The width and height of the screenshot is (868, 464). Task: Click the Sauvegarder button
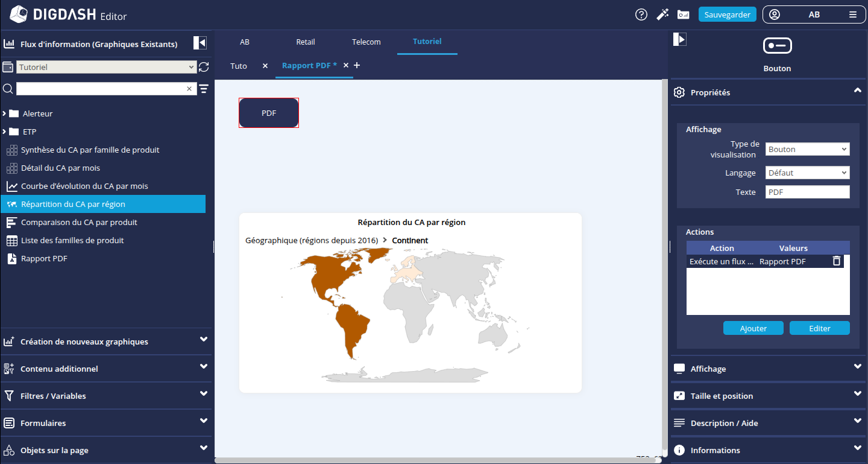pos(727,14)
